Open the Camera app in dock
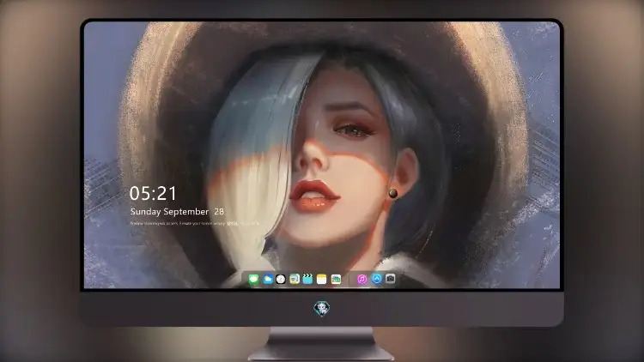The image size is (644, 362). click(390, 279)
